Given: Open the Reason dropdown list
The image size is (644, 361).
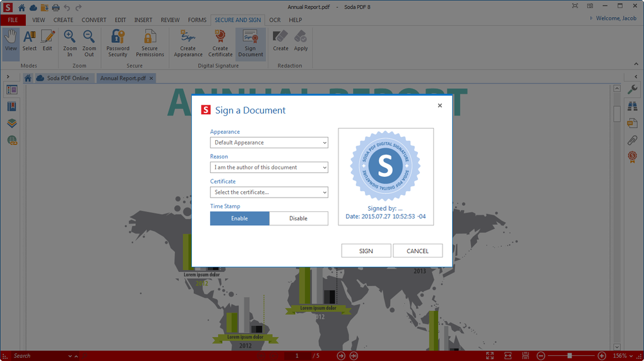Looking at the screenshot, I should (269, 167).
